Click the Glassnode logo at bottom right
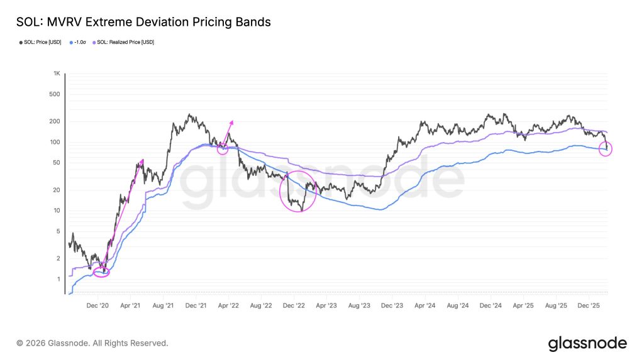644x362 pixels. (587, 343)
